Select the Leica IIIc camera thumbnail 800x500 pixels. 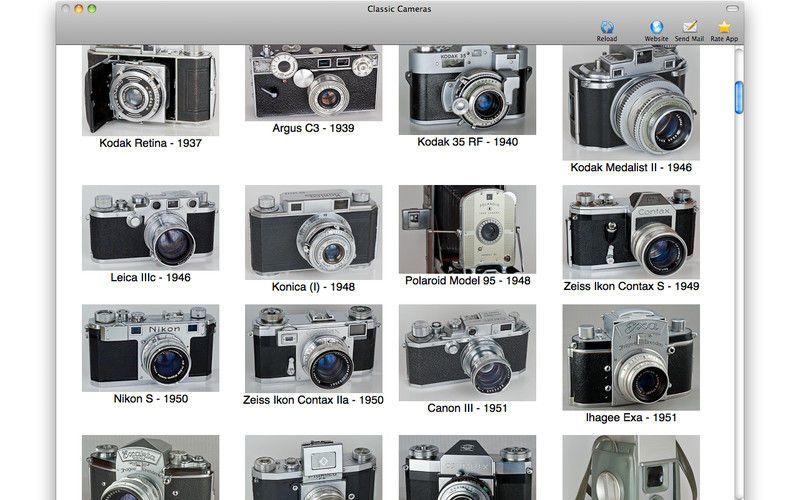click(151, 228)
